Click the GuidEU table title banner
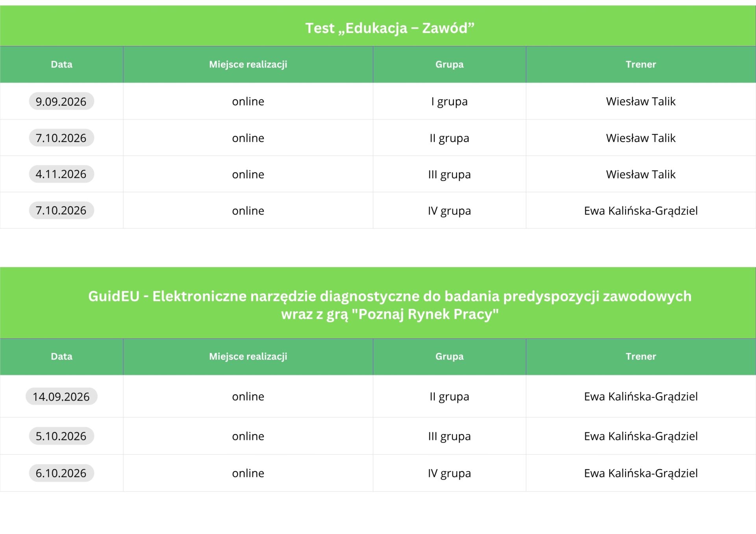This screenshot has width=756, height=534. [x=378, y=303]
